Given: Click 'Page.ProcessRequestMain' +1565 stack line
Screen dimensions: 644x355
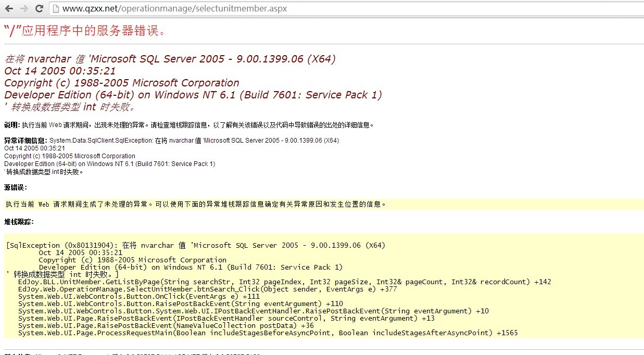Looking at the screenshot, I should coord(268,333).
